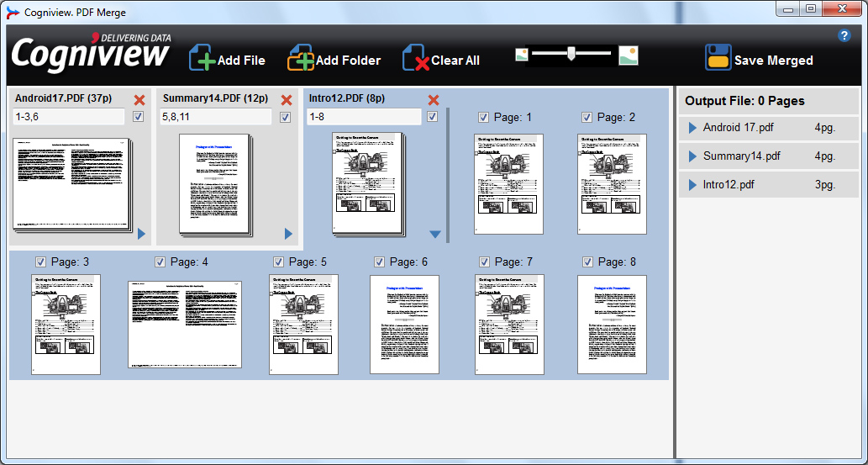Click the 4pg. count beside Android 17.pdf
The height and width of the screenshot is (465, 868).
point(825,128)
